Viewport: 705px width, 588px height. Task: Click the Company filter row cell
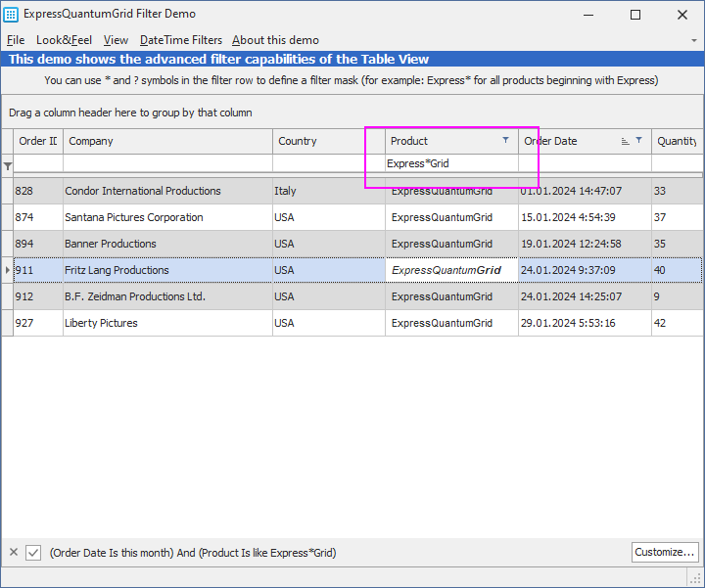167,163
